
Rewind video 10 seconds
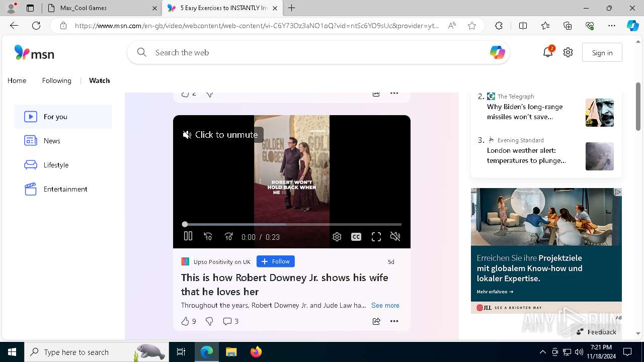[x=208, y=237]
